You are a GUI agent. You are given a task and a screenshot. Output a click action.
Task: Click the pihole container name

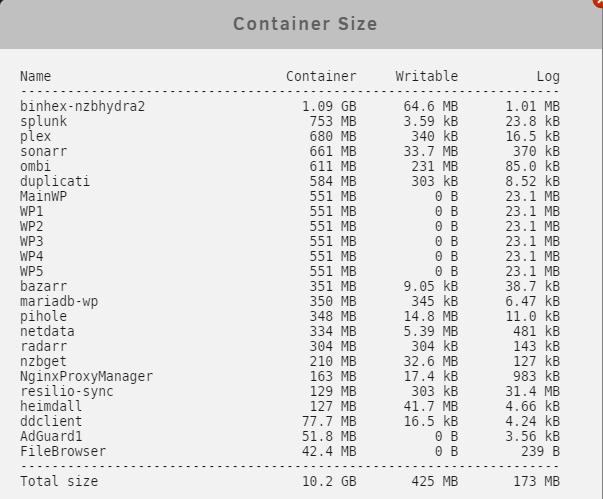point(43,316)
